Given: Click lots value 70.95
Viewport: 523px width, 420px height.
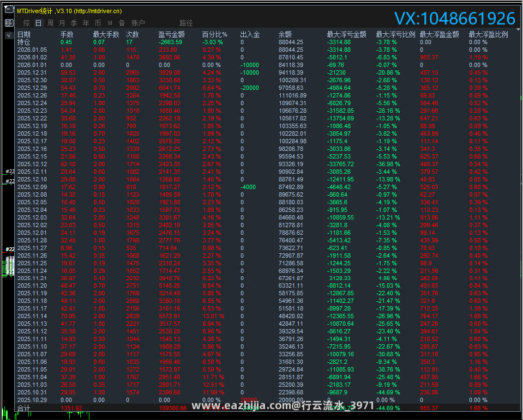Looking at the screenshot, I should 68,316.
